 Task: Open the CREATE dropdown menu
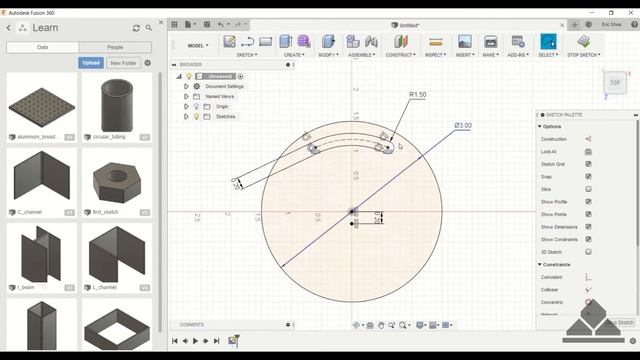(294, 55)
